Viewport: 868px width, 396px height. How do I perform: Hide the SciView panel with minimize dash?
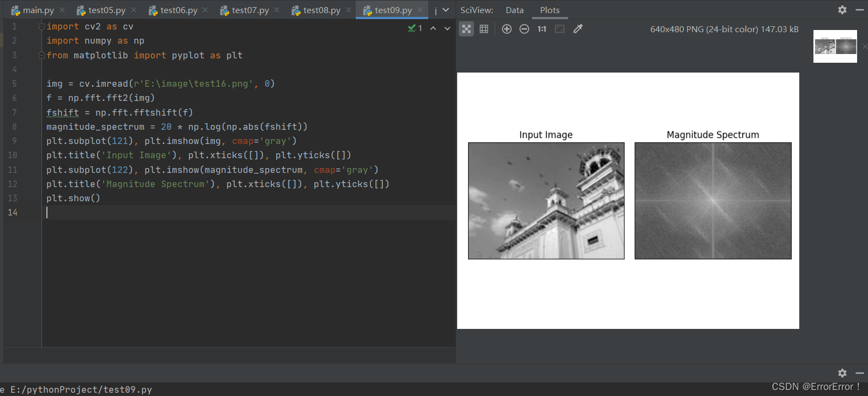click(860, 10)
